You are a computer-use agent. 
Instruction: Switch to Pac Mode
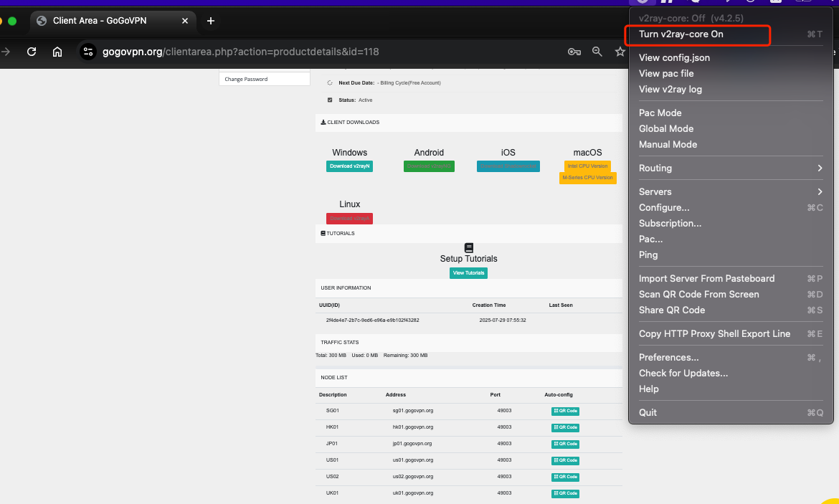click(731, 113)
